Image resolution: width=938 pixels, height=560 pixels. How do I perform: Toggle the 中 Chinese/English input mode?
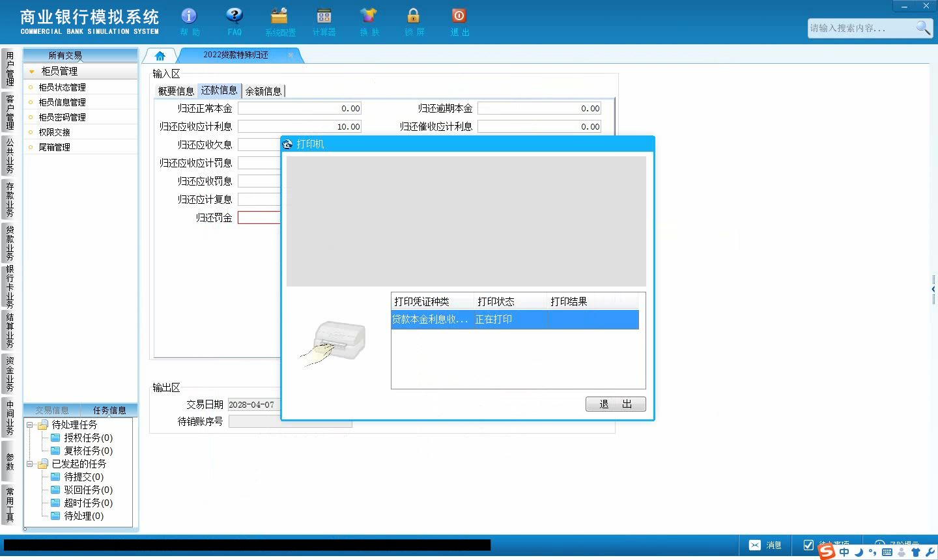tap(844, 552)
